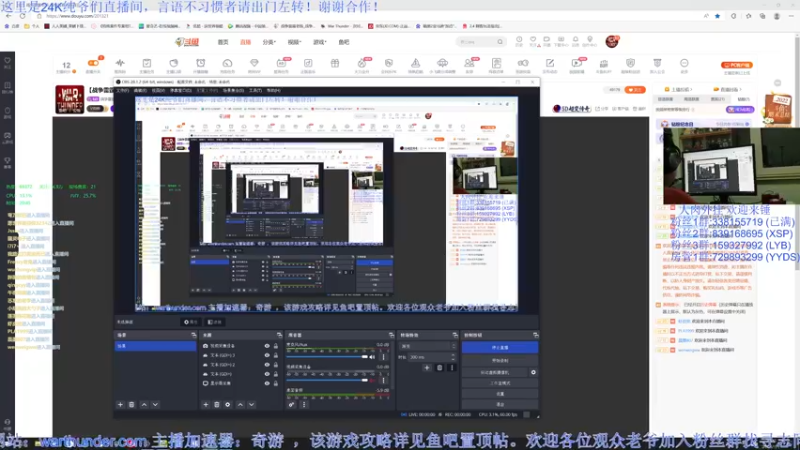Click 退出 button in OBS controls
The image size is (800, 450).
pyautogui.click(x=500, y=405)
